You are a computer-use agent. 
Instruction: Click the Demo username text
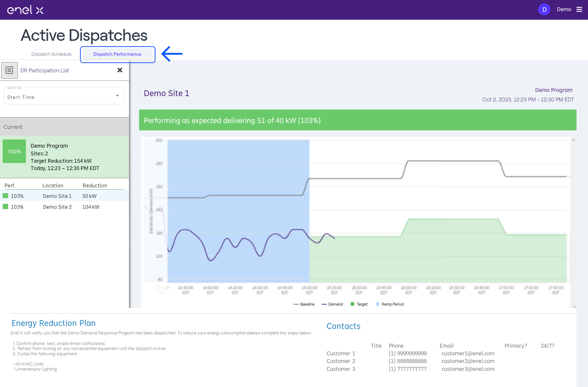coord(564,9)
